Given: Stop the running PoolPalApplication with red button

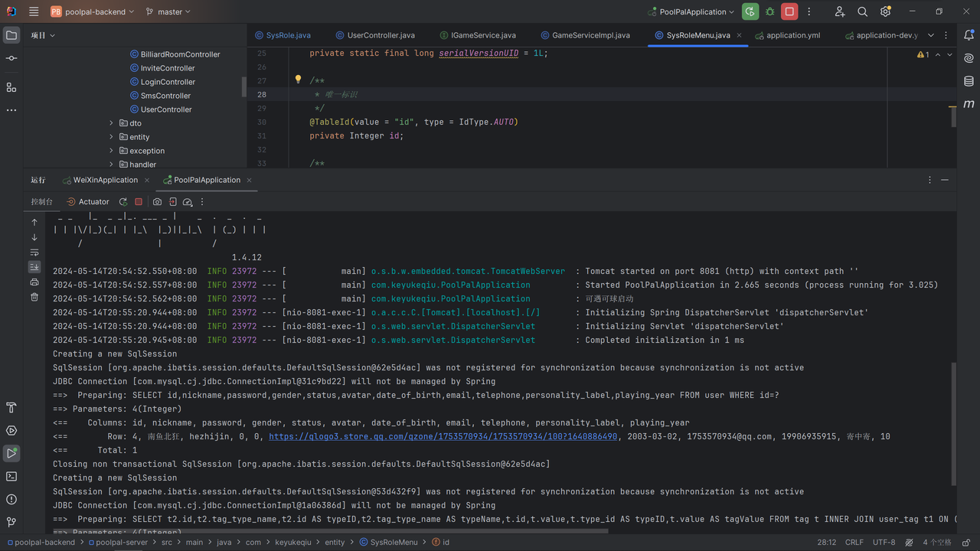Looking at the screenshot, I should coord(789,11).
